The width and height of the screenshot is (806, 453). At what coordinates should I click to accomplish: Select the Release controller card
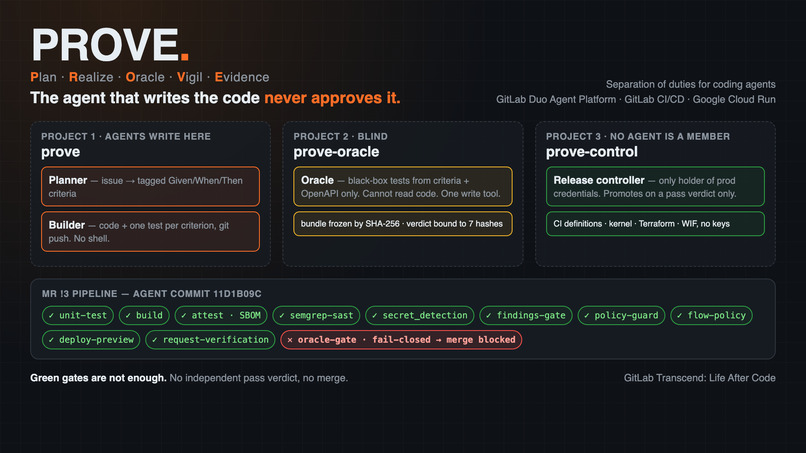click(x=655, y=186)
